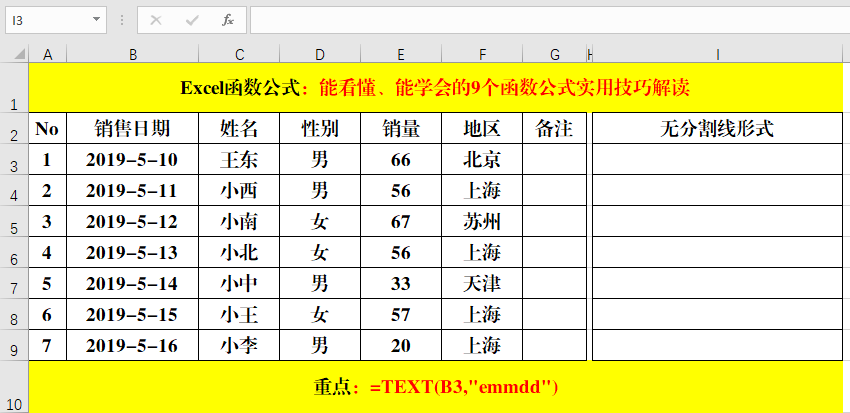
Task: Click the 'No' header cell
Action: click(48, 128)
